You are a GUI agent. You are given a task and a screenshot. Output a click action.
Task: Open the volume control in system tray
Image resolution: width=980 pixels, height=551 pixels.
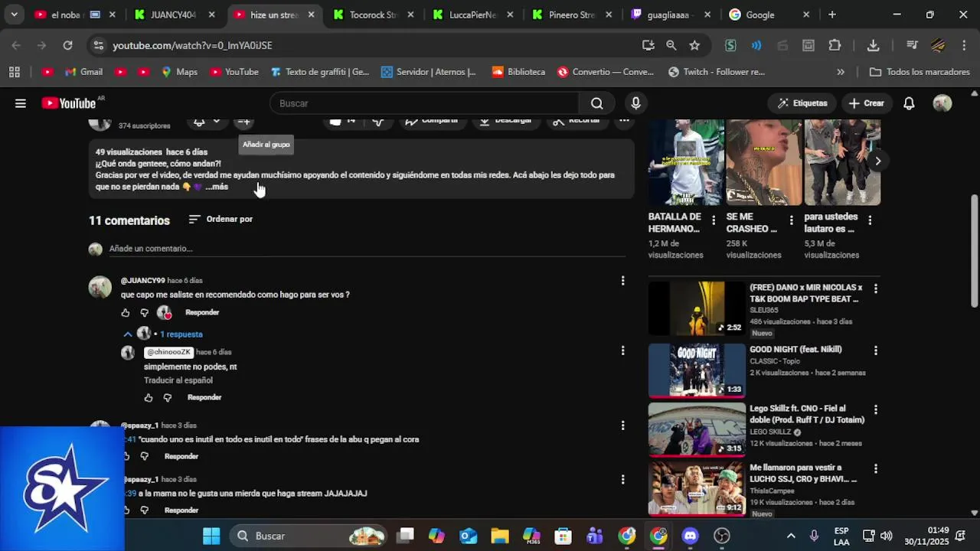tap(886, 536)
